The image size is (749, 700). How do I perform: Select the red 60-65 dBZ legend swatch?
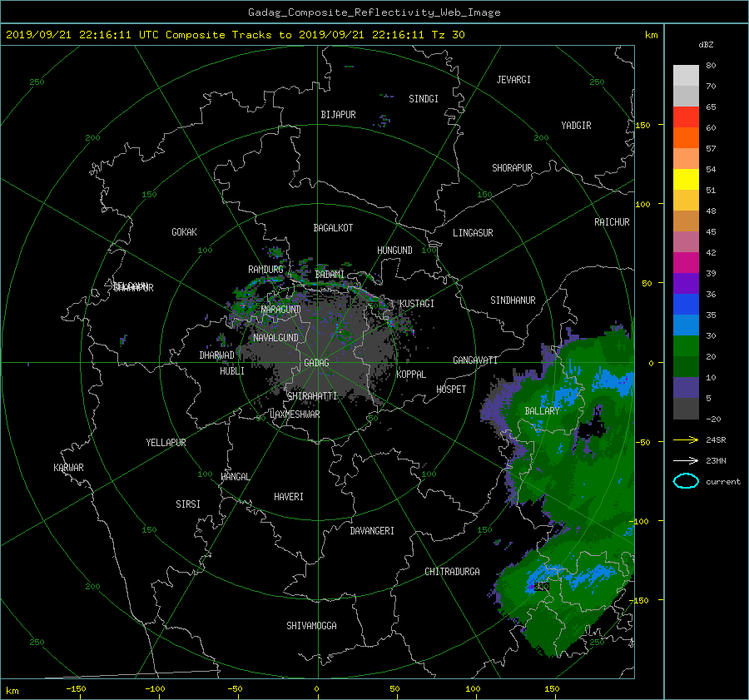pos(686,117)
